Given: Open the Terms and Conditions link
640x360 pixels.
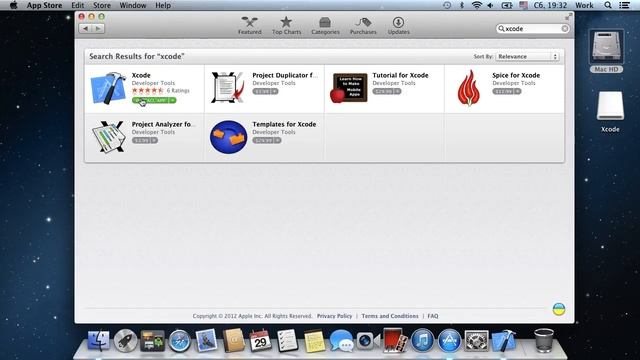Looking at the screenshot, I should coord(390,316).
